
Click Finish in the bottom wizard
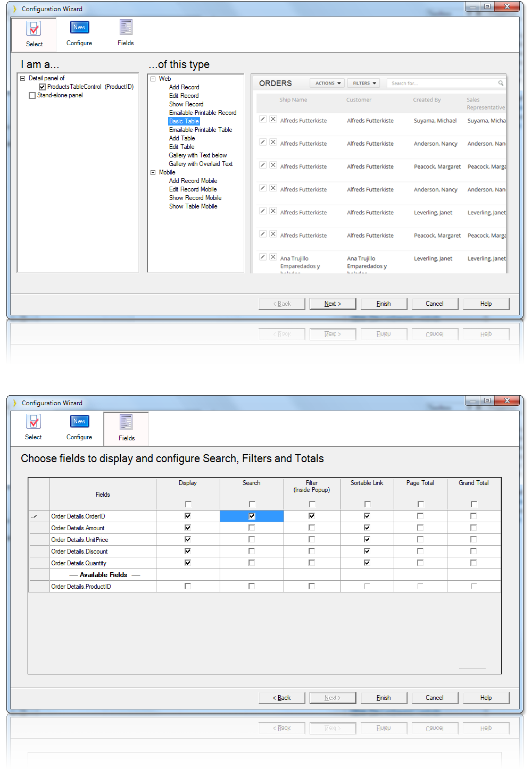384,697
